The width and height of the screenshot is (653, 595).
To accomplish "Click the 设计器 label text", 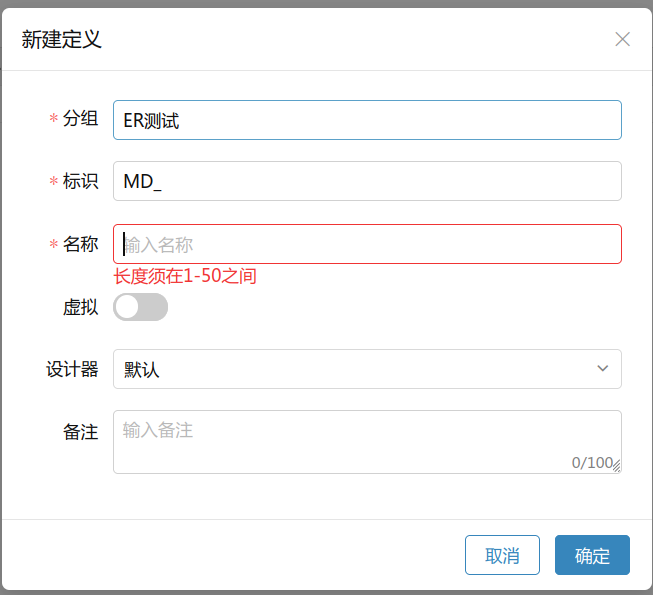I will pos(72,369).
